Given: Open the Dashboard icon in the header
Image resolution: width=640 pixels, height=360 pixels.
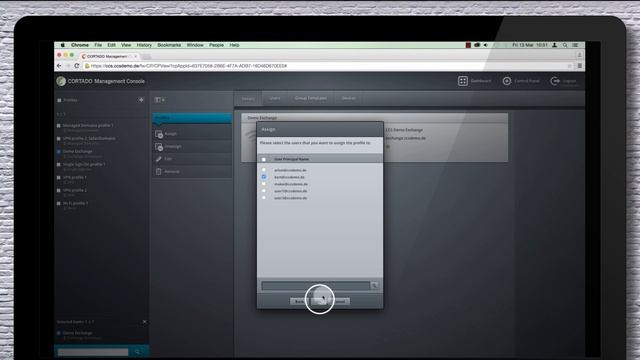Looking at the screenshot, I should click(462, 81).
